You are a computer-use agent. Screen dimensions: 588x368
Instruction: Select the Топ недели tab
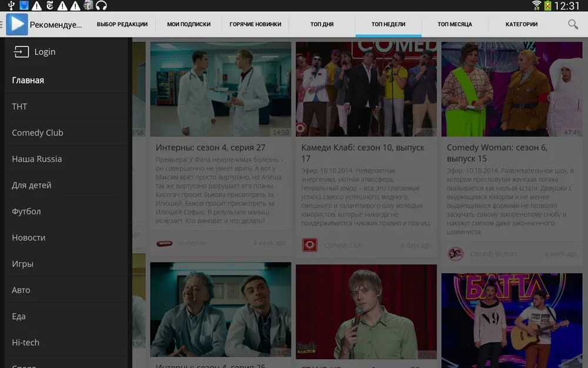click(389, 24)
